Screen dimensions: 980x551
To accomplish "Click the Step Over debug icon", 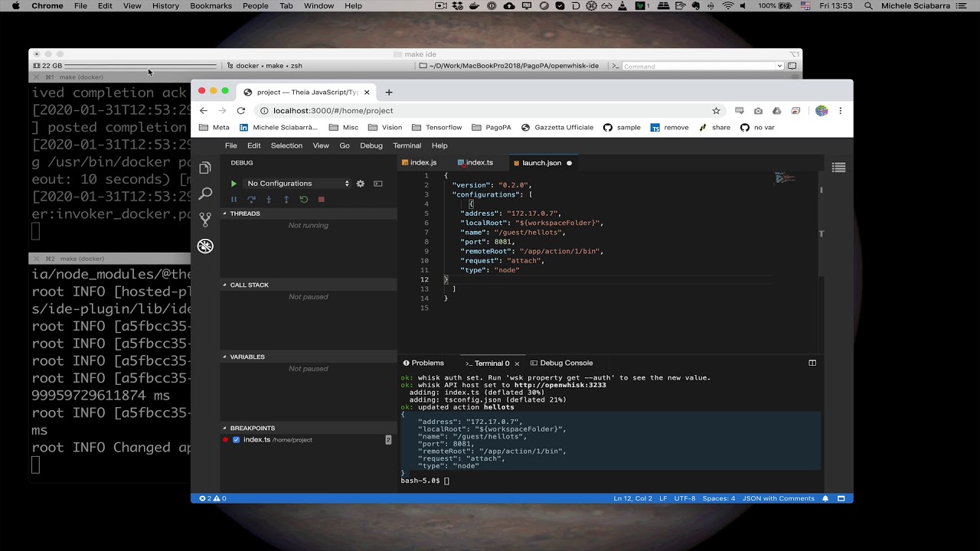I will (251, 200).
